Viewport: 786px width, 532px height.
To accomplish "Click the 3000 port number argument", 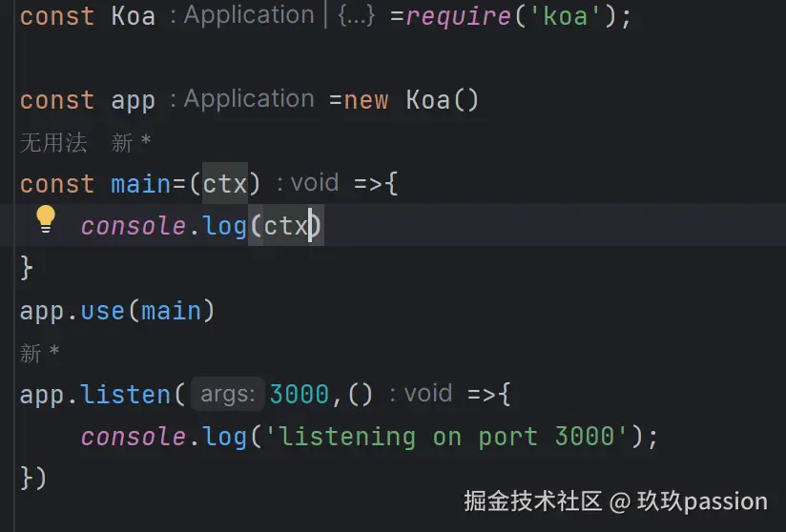I will (299, 394).
